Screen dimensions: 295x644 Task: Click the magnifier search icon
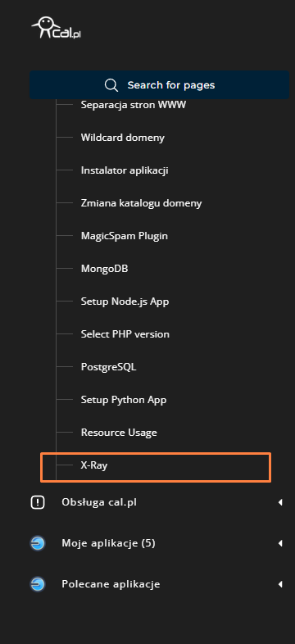point(111,85)
